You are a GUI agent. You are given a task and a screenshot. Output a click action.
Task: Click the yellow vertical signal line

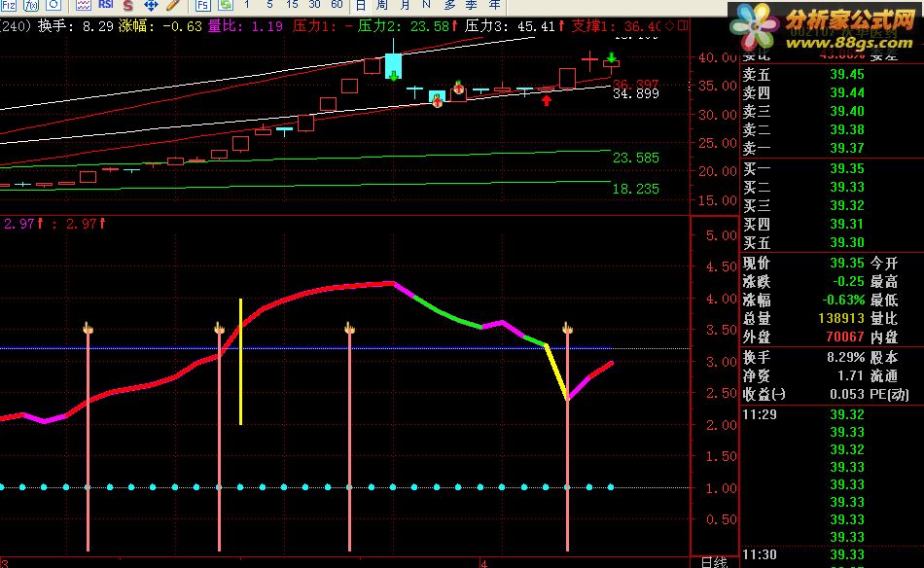pos(240,362)
